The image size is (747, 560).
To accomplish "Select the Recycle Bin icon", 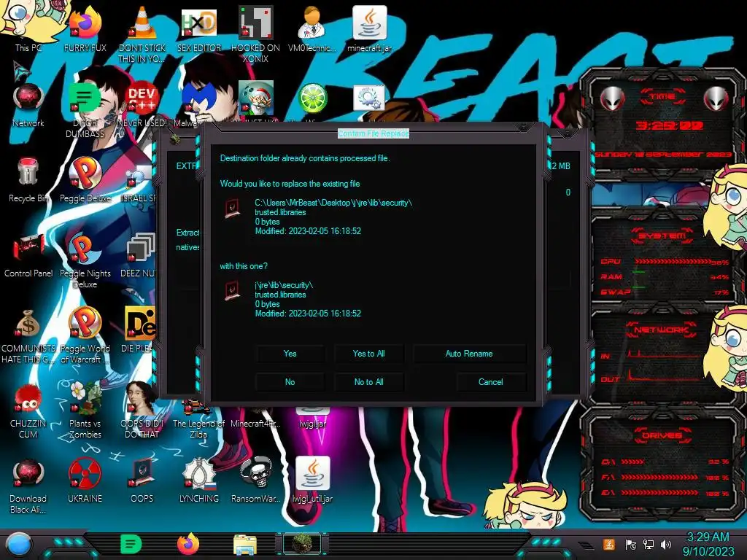I will point(28,180).
